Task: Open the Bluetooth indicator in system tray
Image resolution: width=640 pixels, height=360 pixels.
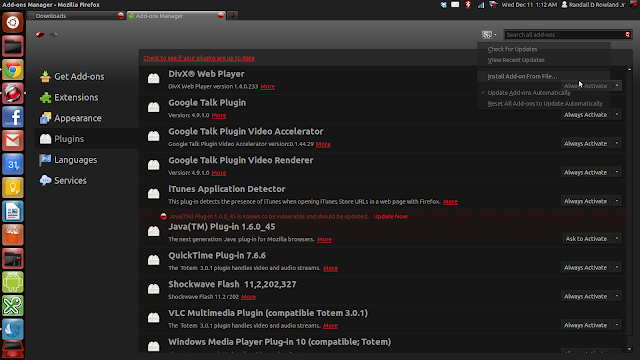Action: [468, 4]
